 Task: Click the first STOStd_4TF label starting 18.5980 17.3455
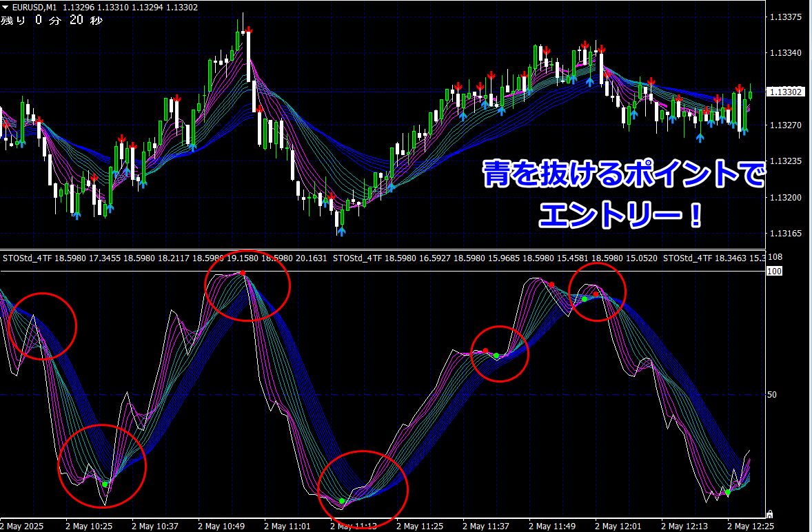pyautogui.click(x=165, y=258)
